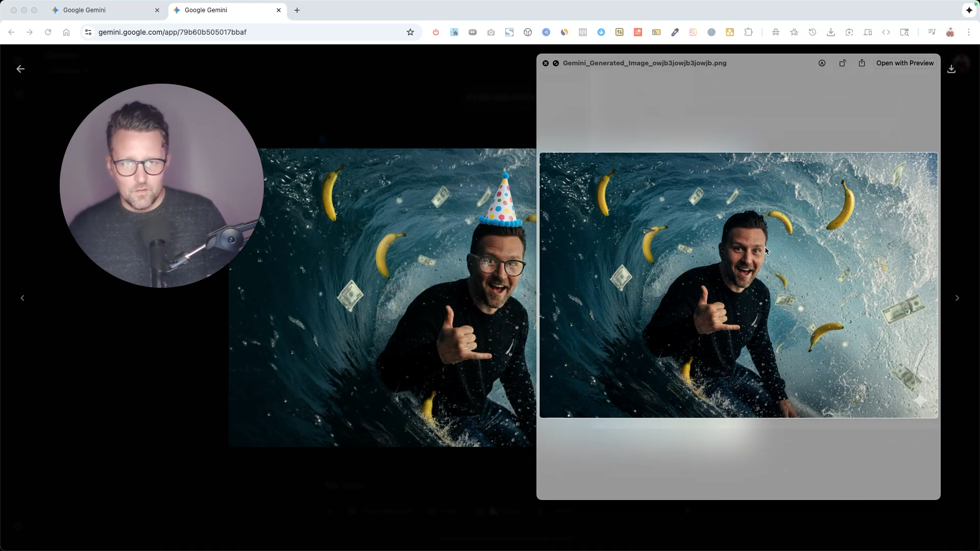Open the Extensions puzzle menu
The width and height of the screenshot is (980, 551).
(748, 32)
